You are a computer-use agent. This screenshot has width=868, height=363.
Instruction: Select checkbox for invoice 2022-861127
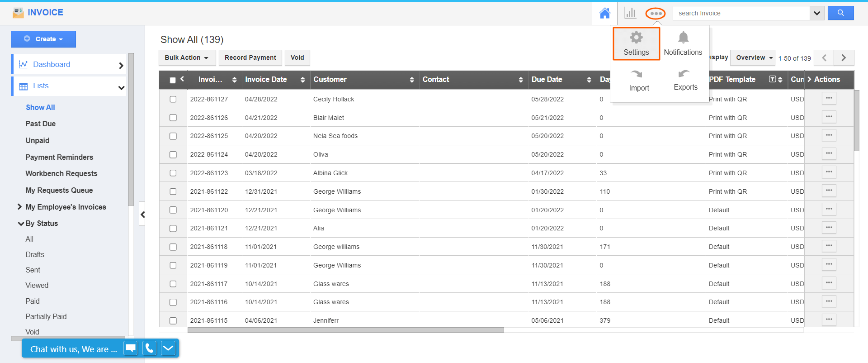tap(173, 99)
